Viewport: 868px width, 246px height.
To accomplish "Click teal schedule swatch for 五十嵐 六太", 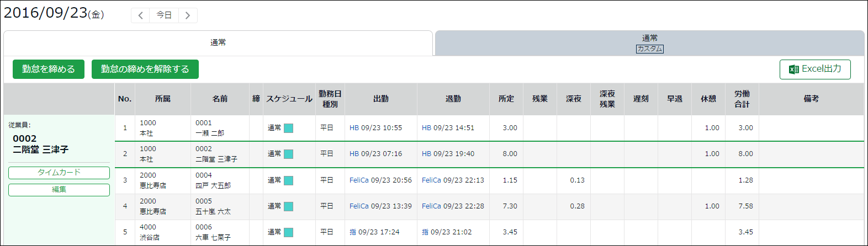I will tap(288, 206).
